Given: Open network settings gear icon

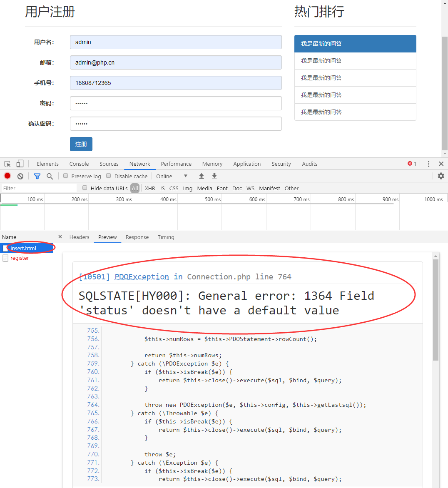Looking at the screenshot, I should click(x=441, y=176).
